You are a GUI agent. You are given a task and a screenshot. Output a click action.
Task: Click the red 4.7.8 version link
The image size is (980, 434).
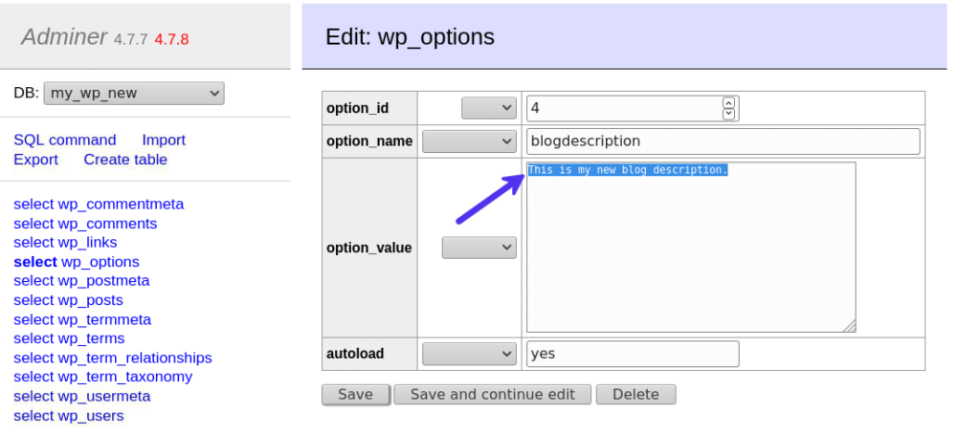171,39
